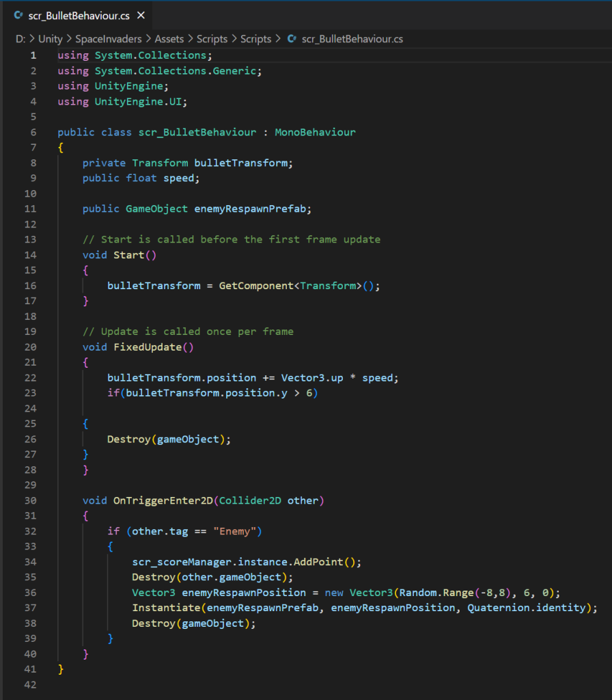This screenshot has height=700, width=612.
Task: Click the scr_BulletBehaviour.cs breadcrumb file name
Action: coord(352,39)
